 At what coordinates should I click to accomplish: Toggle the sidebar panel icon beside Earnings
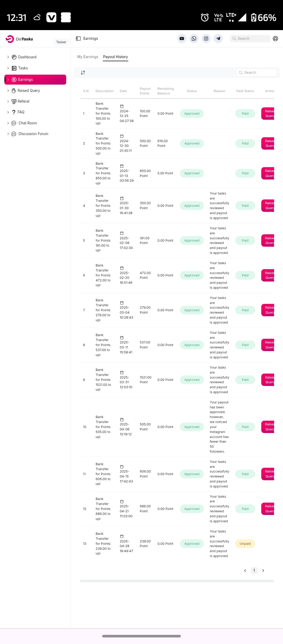78,38
